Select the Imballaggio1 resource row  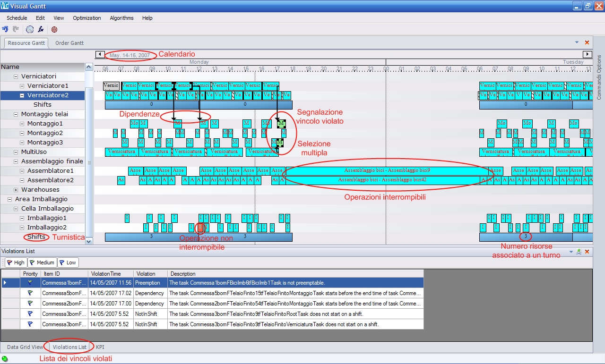43,218
